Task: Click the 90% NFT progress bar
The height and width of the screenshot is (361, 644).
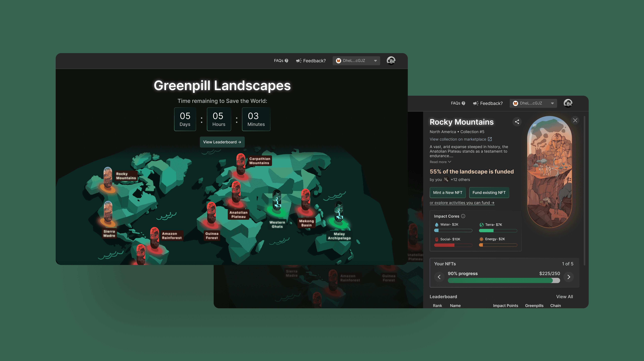Action: pyautogui.click(x=503, y=281)
